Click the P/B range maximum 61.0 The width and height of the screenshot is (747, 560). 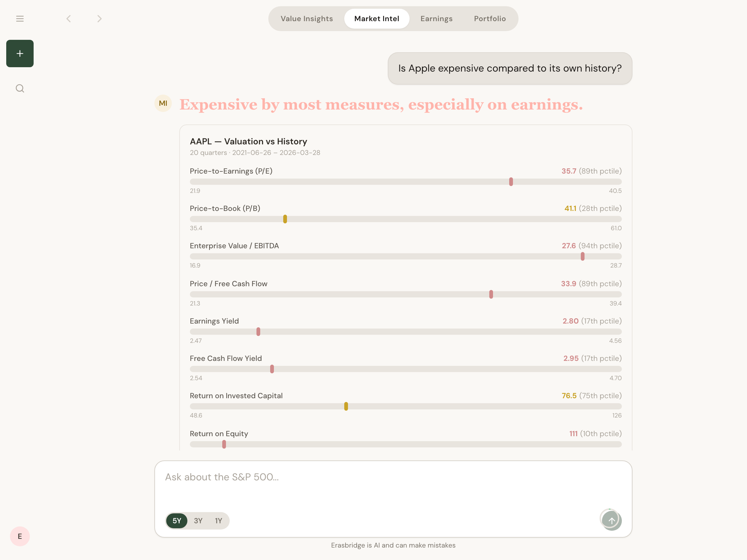coord(616,228)
